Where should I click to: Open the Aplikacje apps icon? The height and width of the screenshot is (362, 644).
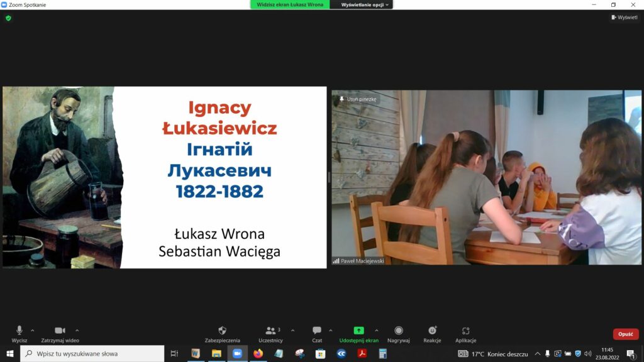[465, 332]
